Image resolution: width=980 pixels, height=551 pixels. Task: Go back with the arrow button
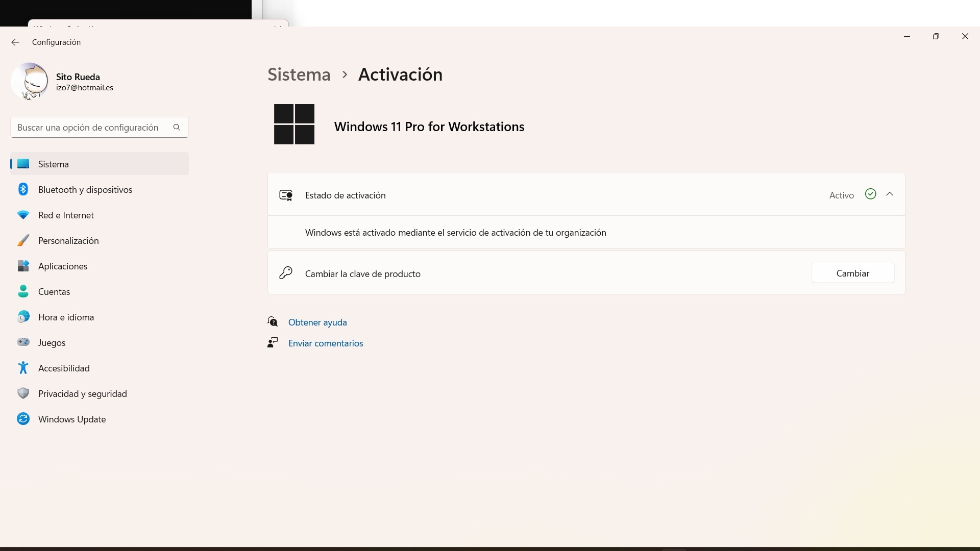click(x=15, y=42)
